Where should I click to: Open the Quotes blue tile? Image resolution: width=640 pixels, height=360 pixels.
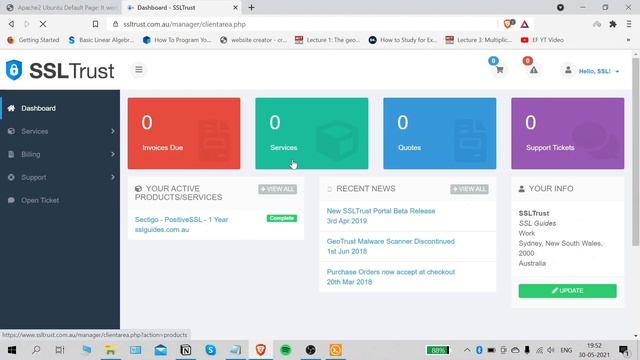[x=440, y=133]
